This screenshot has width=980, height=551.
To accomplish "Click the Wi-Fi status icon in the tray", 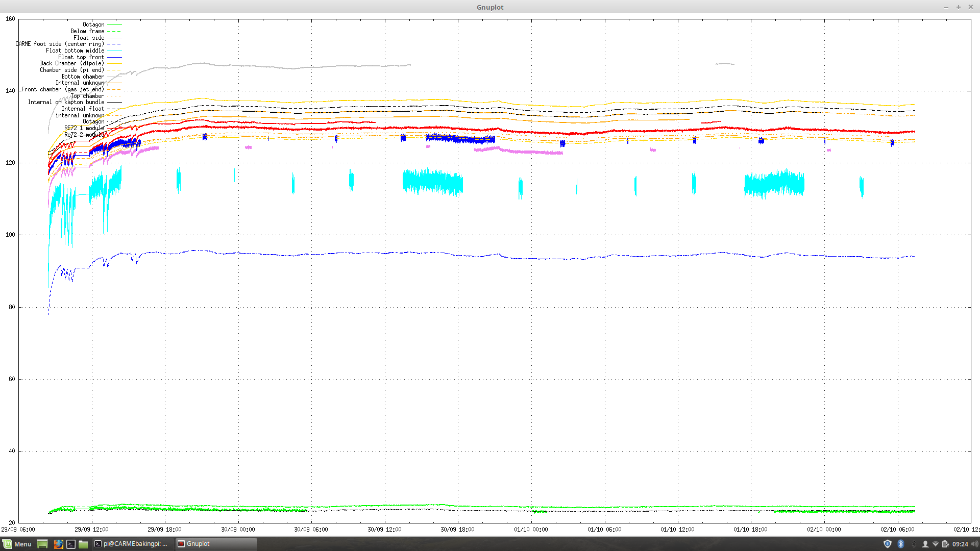I will pos(936,544).
